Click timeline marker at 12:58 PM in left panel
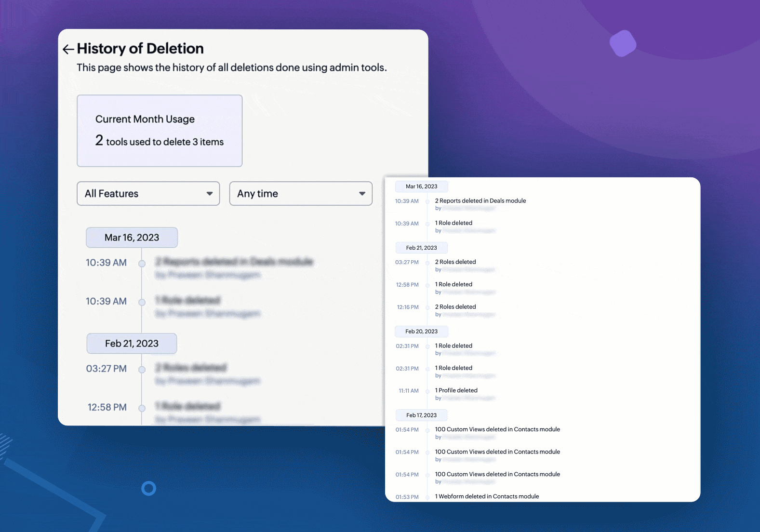Image resolution: width=760 pixels, height=532 pixels. pos(142,408)
